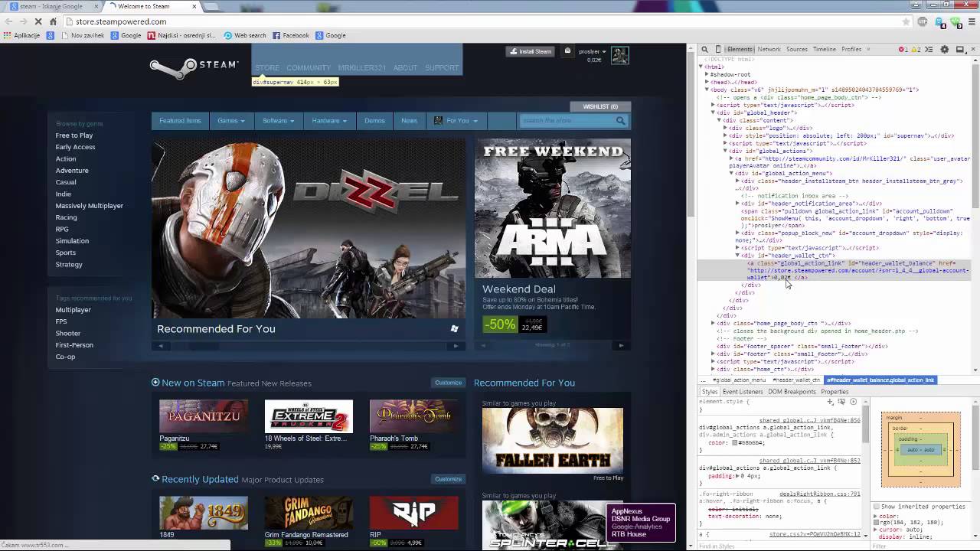The image size is (980, 551).
Task: Click the SUPPORT header link
Action: click(442, 68)
